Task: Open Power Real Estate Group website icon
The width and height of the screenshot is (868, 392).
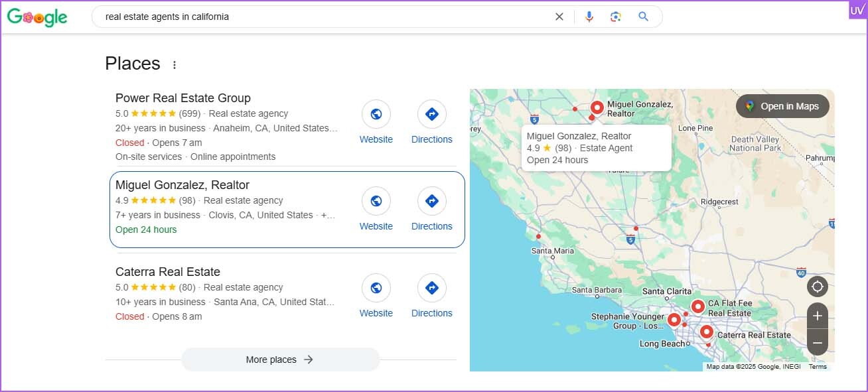Action: click(376, 114)
